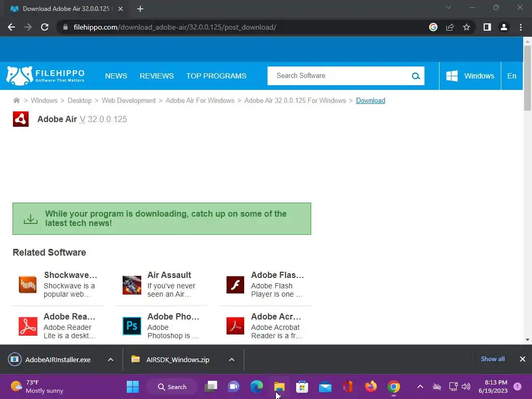This screenshot has width=532, height=399.
Task: Click the page vertical scrollbar thumb
Action: [527, 78]
